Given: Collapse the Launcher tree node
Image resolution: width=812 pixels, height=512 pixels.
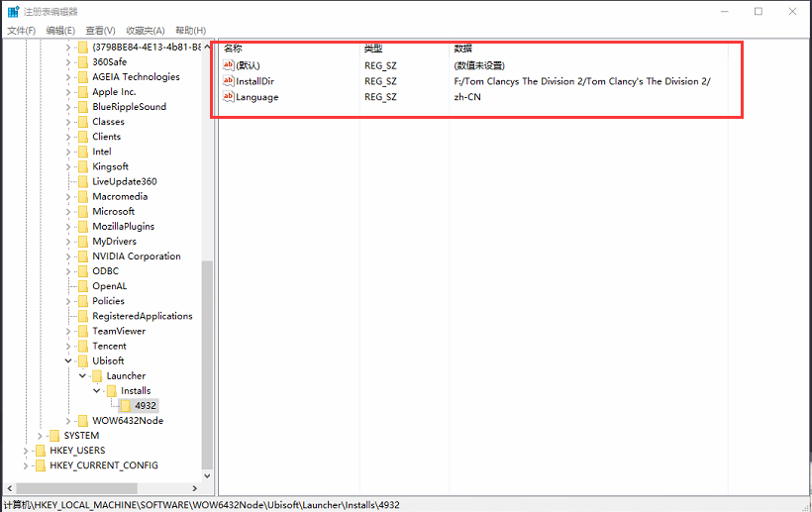Looking at the screenshot, I should point(83,376).
